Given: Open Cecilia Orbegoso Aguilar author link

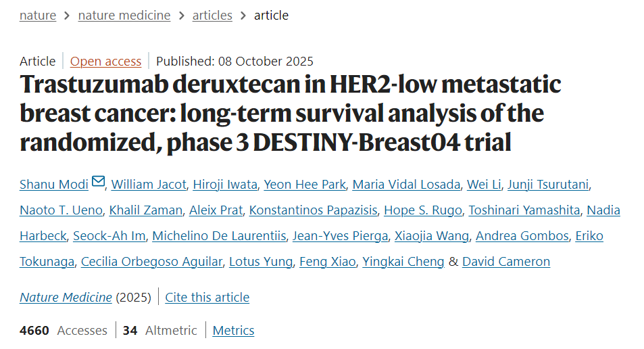Looking at the screenshot, I should click(x=151, y=261).
